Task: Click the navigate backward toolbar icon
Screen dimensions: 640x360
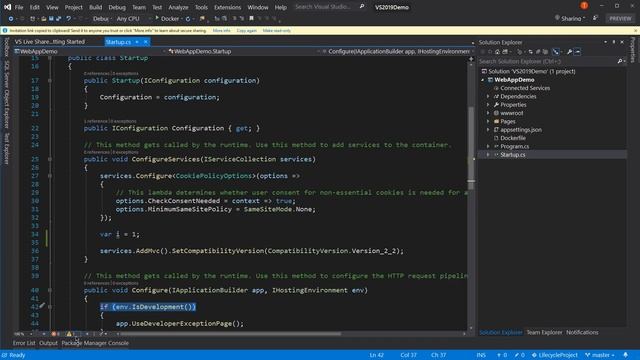Action: [x=11, y=19]
